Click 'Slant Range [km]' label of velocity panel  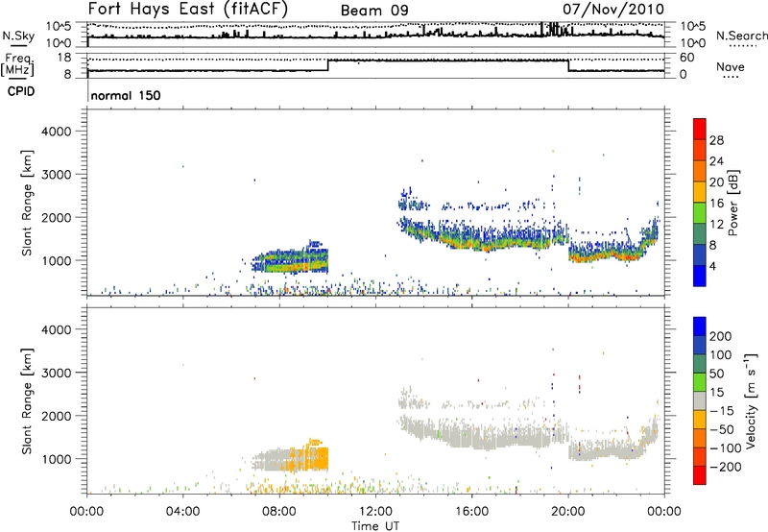[27, 400]
